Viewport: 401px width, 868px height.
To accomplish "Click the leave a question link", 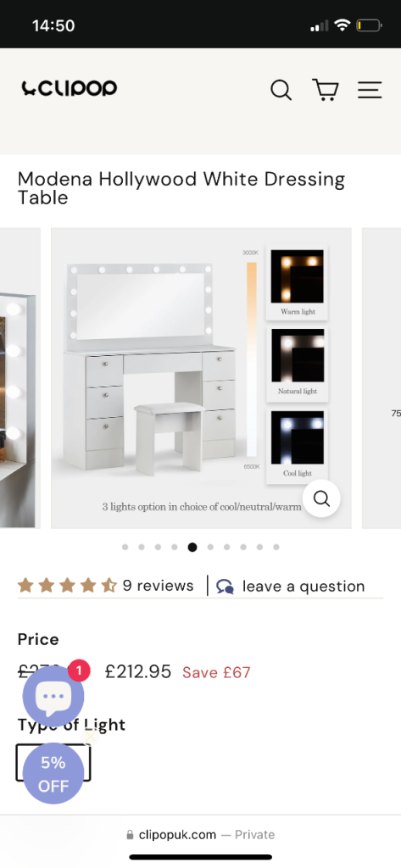I will tap(304, 587).
